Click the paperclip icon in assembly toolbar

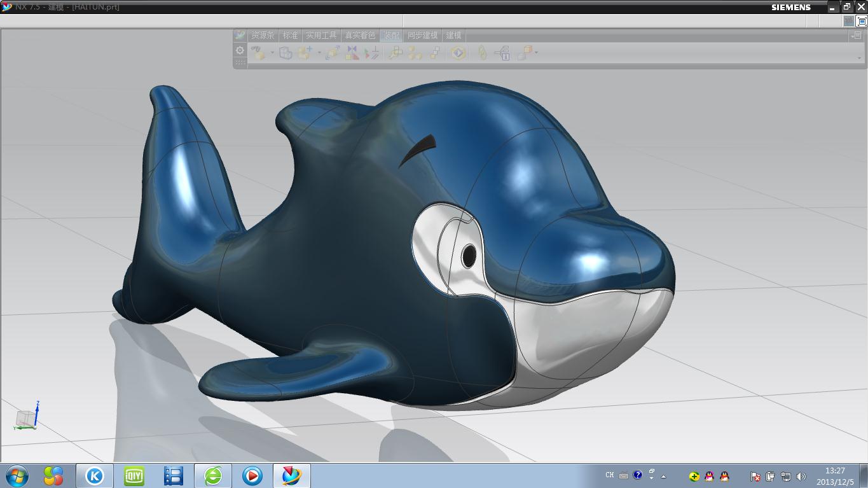[482, 53]
